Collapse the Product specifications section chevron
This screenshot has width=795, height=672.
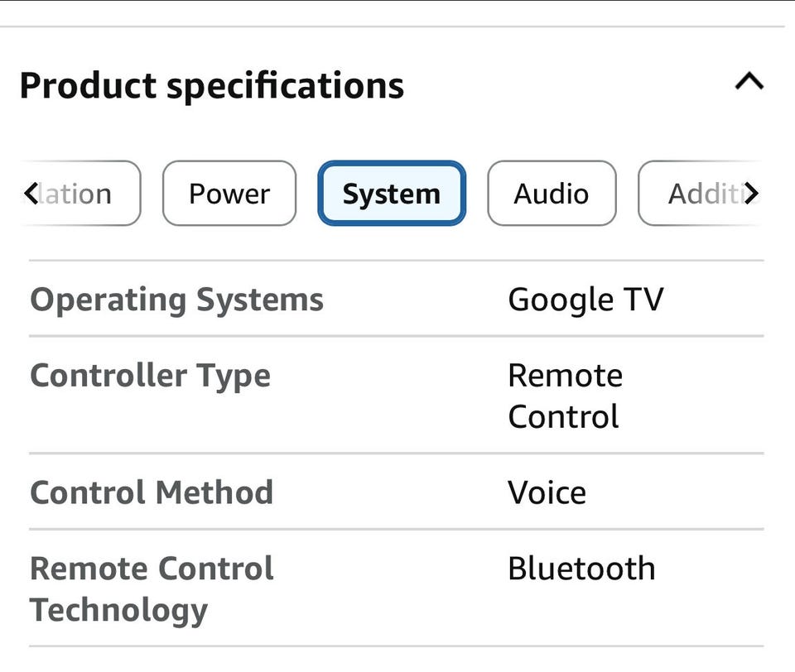[x=749, y=83]
